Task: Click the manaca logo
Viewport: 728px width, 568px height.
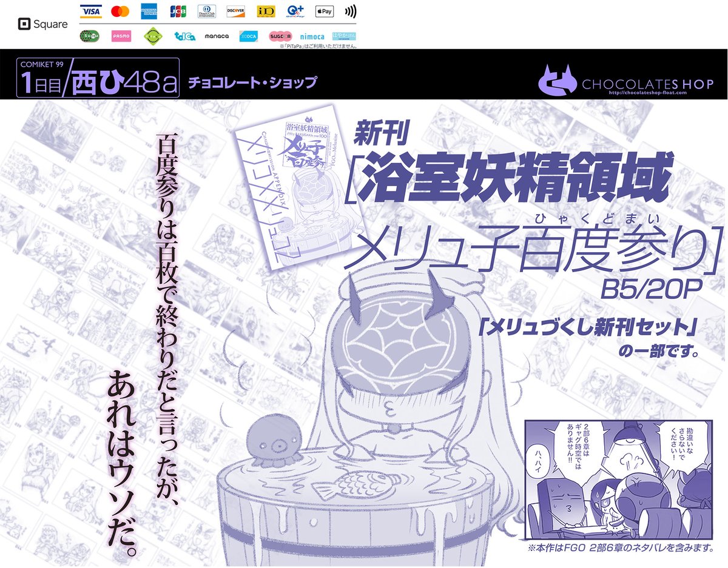Action: [217, 36]
